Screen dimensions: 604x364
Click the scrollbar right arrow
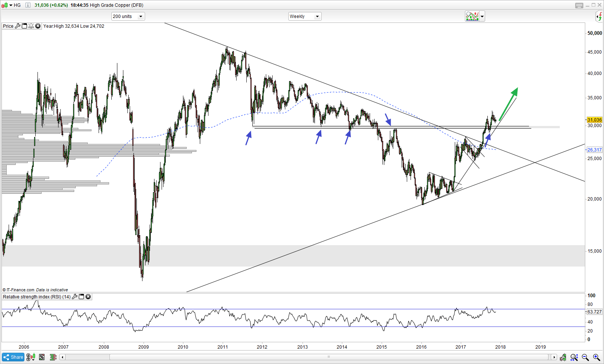click(x=554, y=357)
